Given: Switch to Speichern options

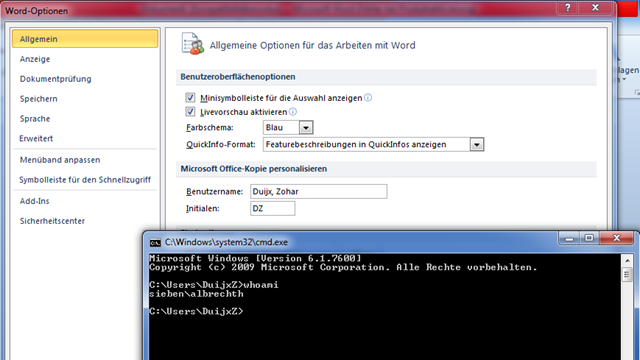Looking at the screenshot, I should pyautogui.click(x=38, y=99).
